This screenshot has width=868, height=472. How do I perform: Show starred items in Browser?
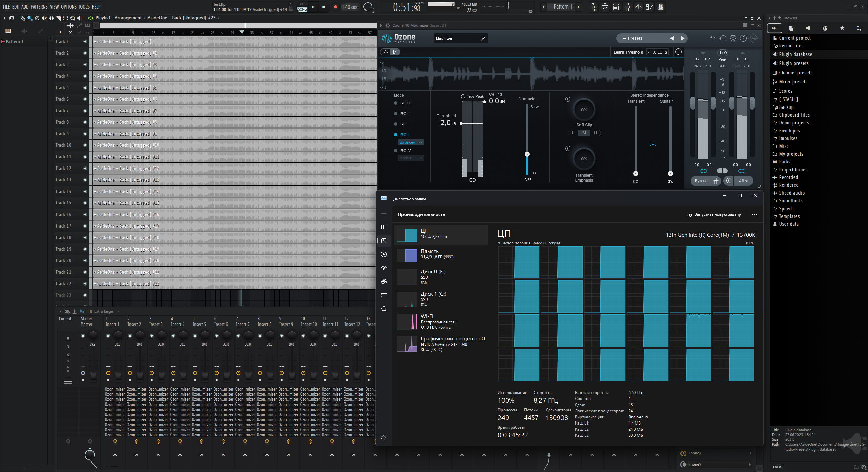pos(842,28)
